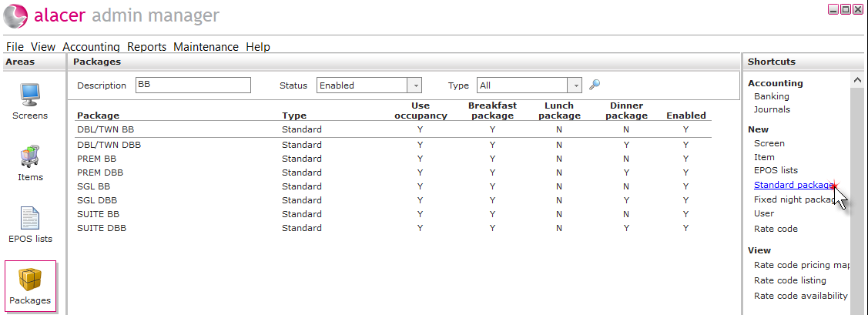Viewport: 868px width, 315px height.
Task: Sort by the Package column header
Action: 98,116
